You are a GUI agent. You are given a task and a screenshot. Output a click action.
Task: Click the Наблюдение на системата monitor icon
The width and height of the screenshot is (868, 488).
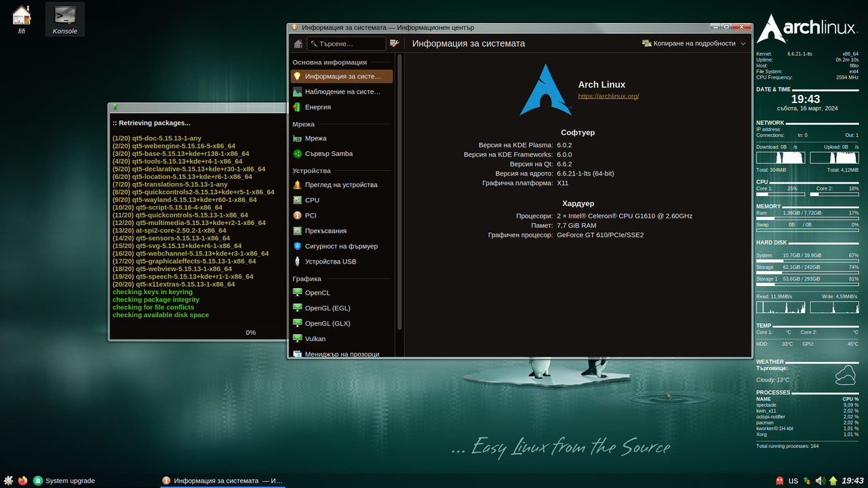point(297,91)
